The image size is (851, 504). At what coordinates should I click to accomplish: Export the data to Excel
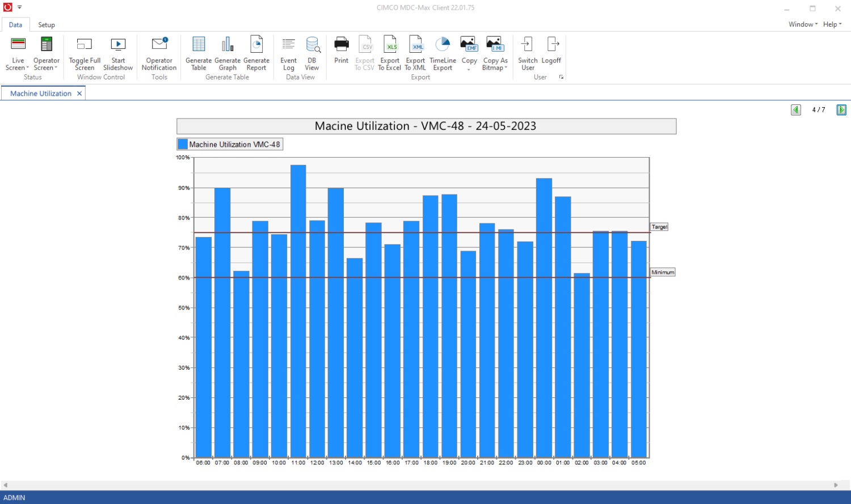390,54
